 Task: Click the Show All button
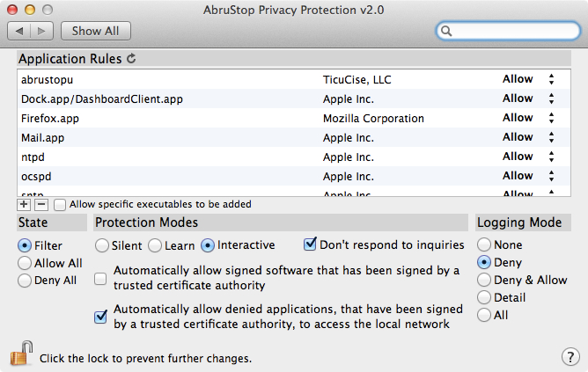click(96, 31)
